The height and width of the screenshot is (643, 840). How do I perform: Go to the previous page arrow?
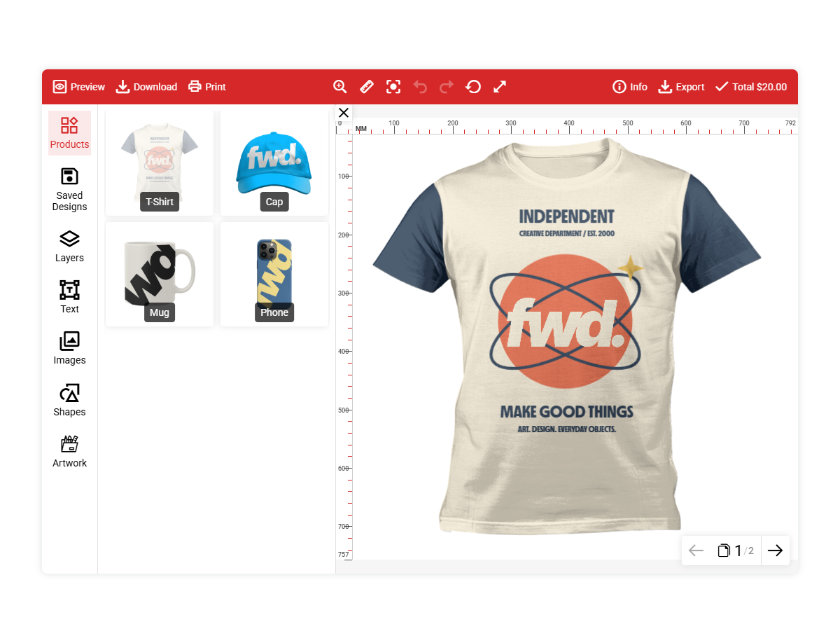(696, 551)
